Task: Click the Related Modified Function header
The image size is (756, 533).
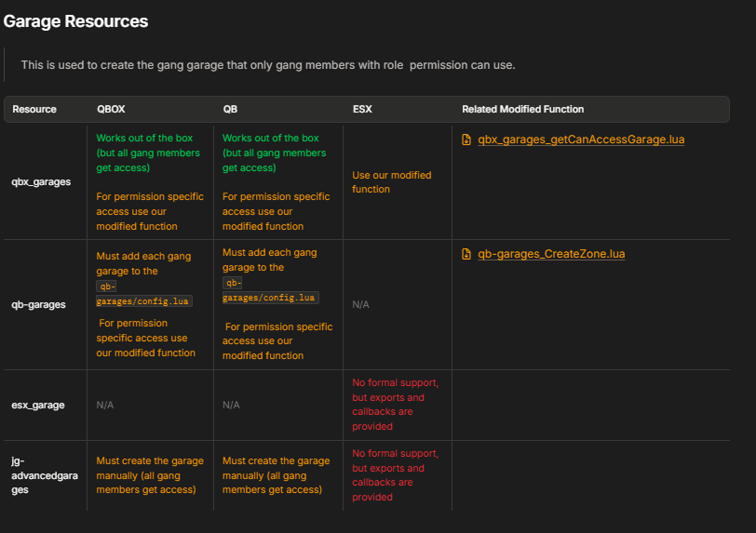Action: coord(522,110)
